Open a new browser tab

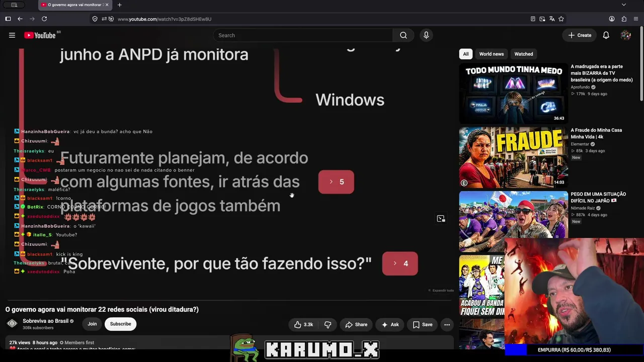(119, 5)
